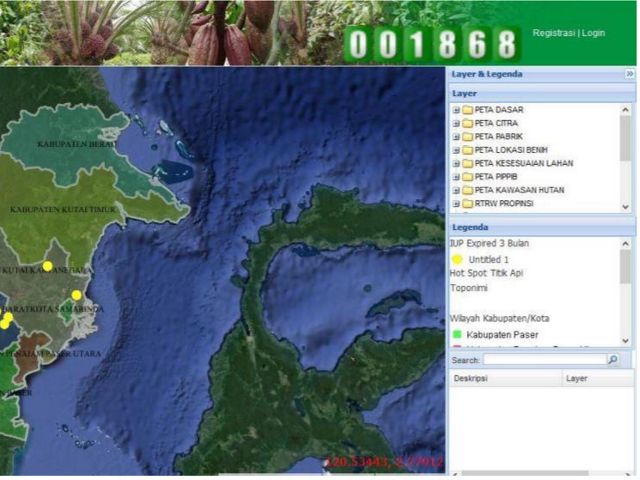This screenshot has height=480, width=640.
Task: Click the PETA DASAR folder icon
Action: tap(467, 110)
